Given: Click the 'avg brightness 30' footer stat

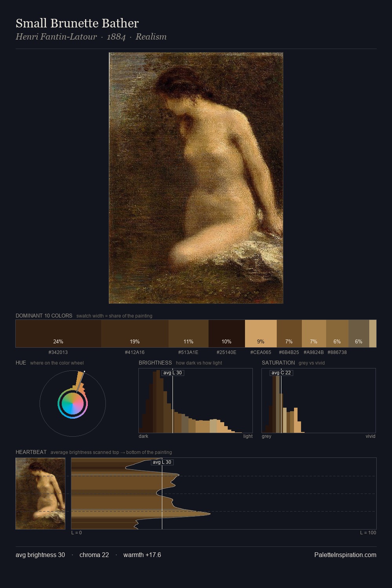Looking at the screenshot, I should pyautogui.click(x=40, y=555).
